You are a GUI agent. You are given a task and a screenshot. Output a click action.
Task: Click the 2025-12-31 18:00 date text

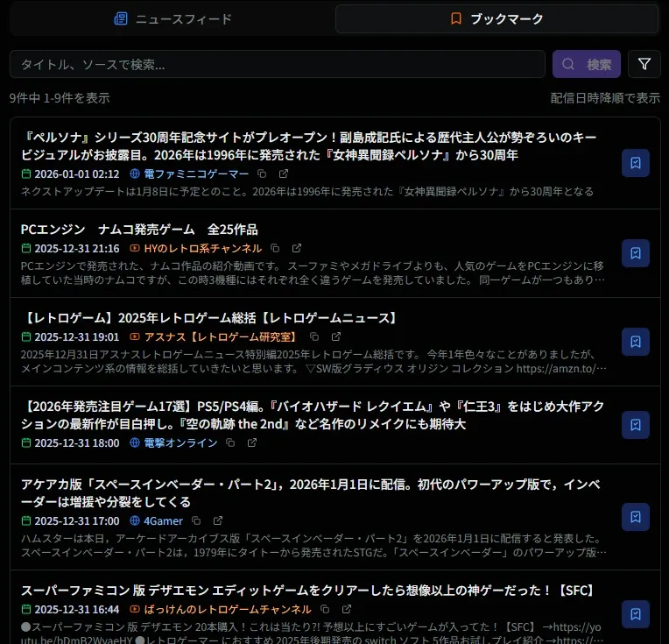(x=77, y=442)
